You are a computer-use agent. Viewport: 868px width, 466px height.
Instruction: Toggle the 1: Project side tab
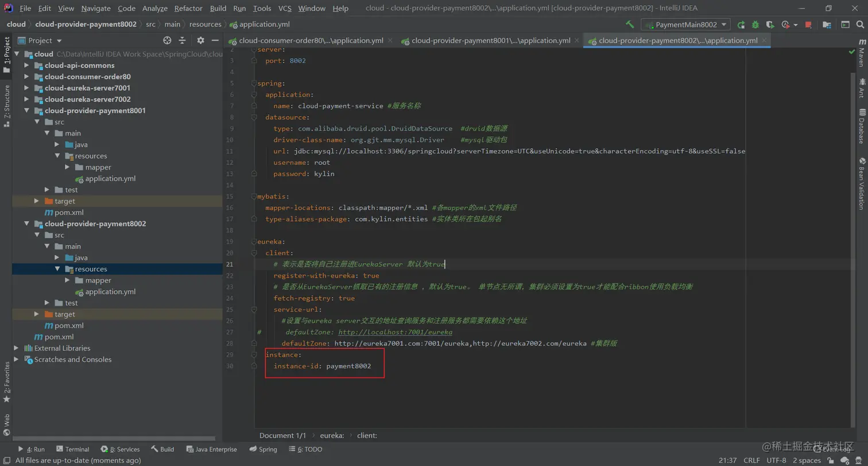6,55
